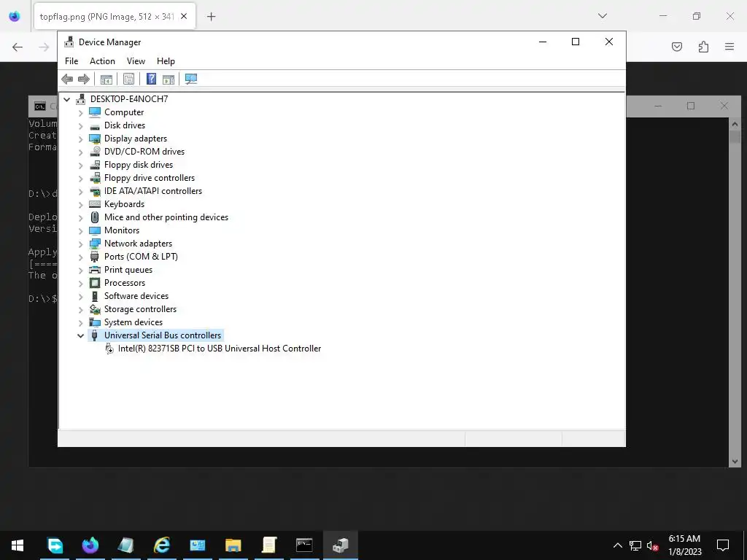Viewport: 747px width, 560px height.
Task: Click Firefox back navigation button
Action: (18, 47)
